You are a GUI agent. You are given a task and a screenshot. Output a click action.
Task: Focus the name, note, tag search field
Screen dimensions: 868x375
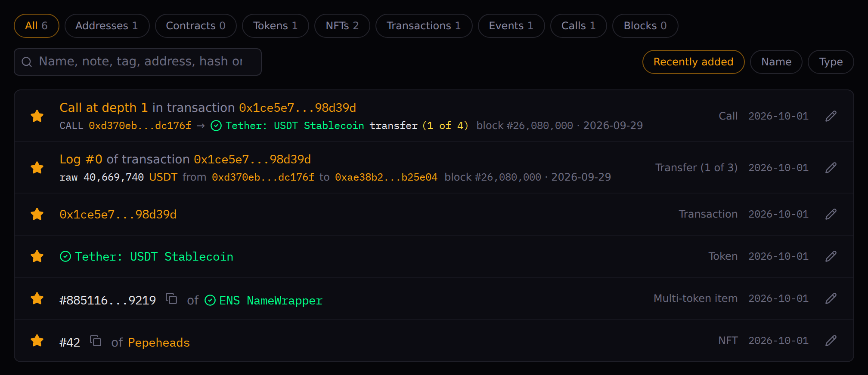pyautogui.click(x=138, y=62)
